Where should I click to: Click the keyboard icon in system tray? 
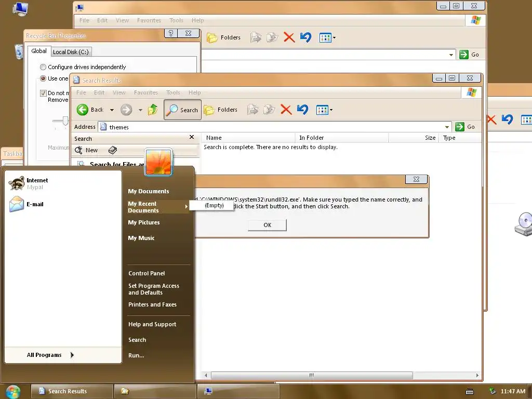coord(470,392)
